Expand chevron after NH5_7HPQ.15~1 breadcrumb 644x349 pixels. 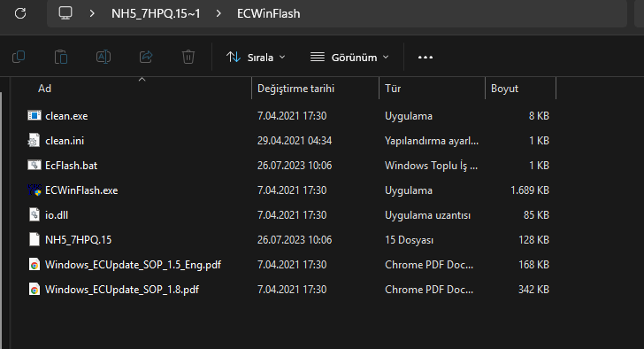(x=218, y=13)
